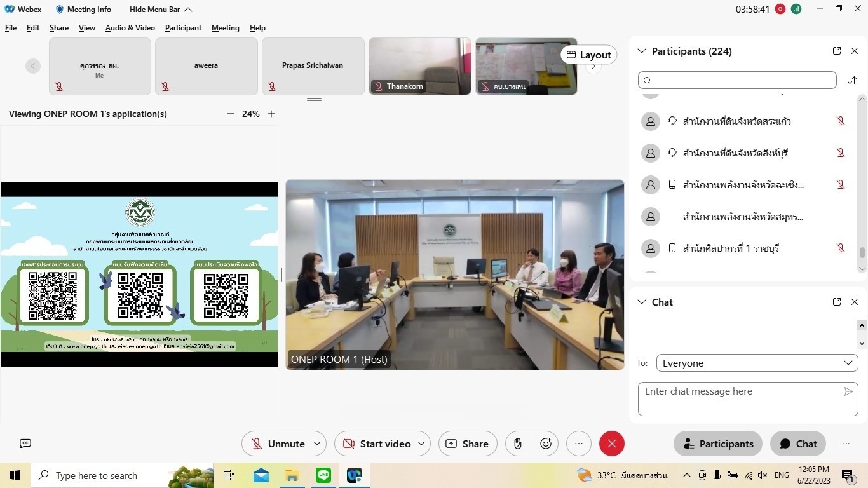This screenshot has height=488, width=868.
Task: Start video camera
Action: point(377,444)
